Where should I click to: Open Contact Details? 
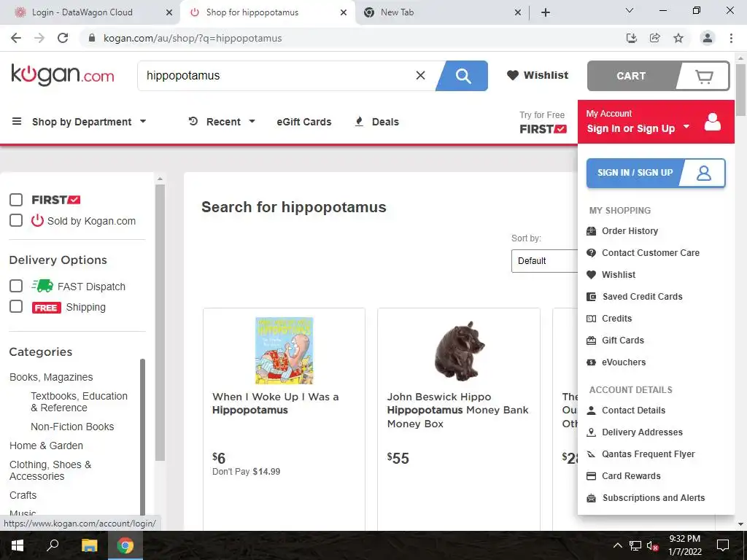coord(626,411)
